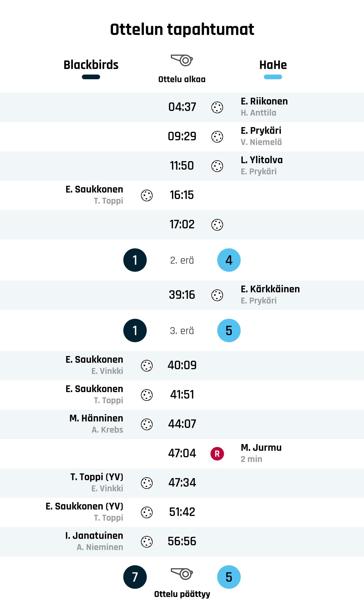The height and width of the screenshot is (604, 364).
Task: Select the Blackbirds team name
Action: point(91,65)
